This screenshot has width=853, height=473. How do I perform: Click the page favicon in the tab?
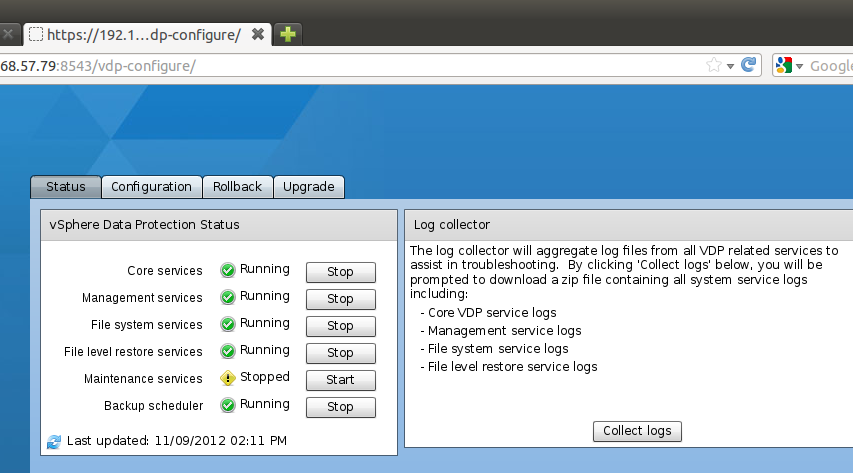pos(36,34)
